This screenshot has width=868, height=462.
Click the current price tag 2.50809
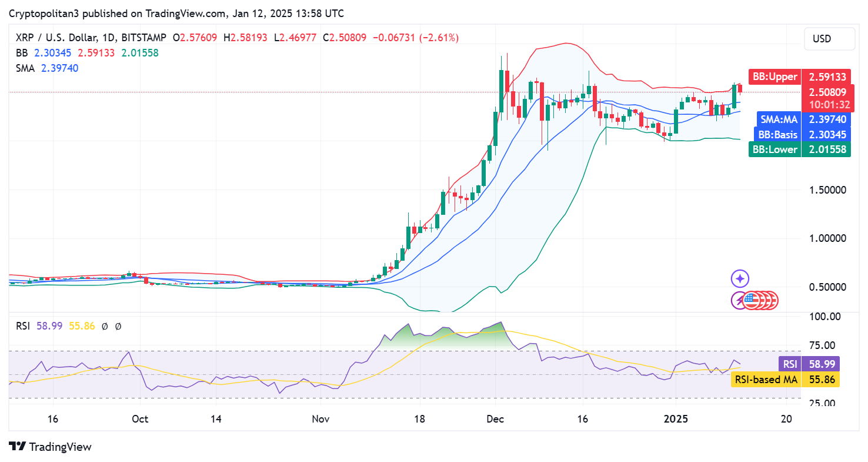[x=827, y=92]
